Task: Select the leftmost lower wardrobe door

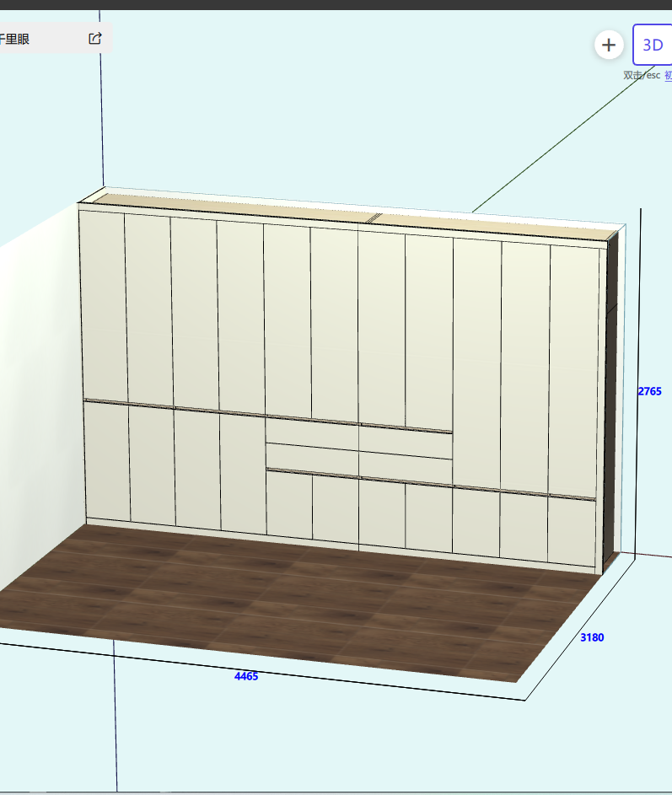Action: tap(107, 462)
